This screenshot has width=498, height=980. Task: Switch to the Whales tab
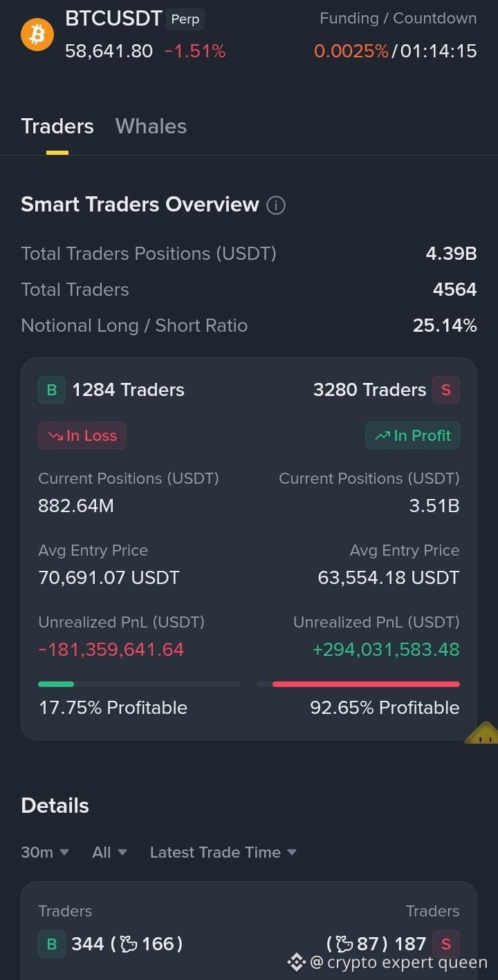(x=151, y=126)
